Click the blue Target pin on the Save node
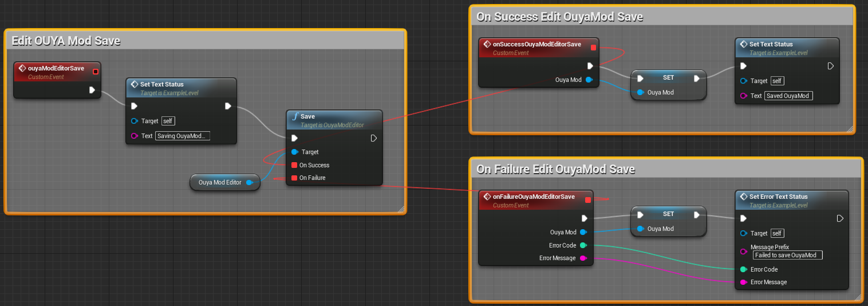The width and height of the screenshot is (868, 306). 295,152
